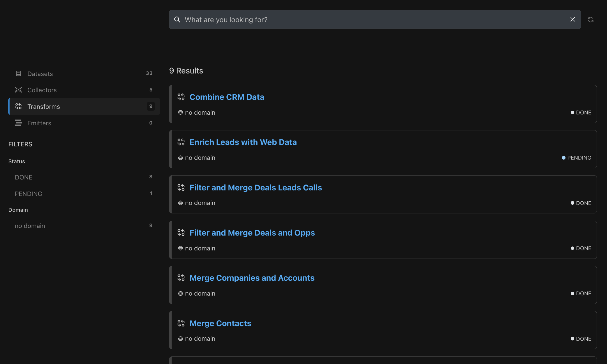
Task: Open Filter and Merge Deals Leads Calls
Action: point(256,188)
